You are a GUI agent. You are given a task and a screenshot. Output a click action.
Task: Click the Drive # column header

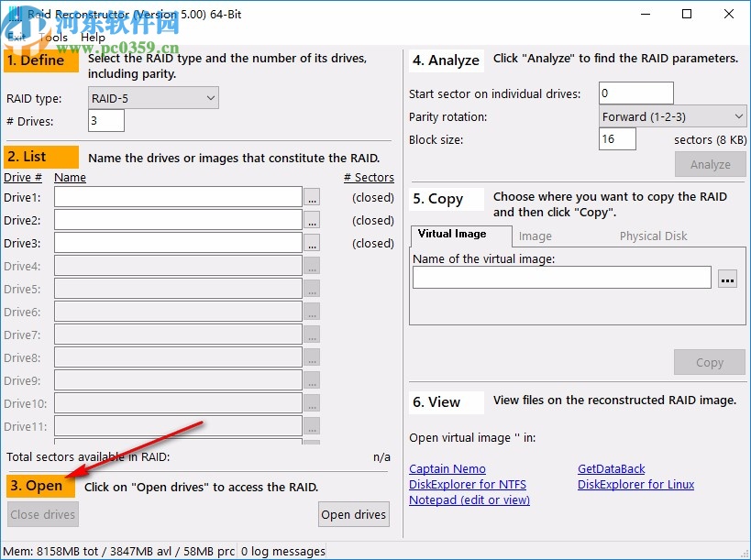click(23, 177)
